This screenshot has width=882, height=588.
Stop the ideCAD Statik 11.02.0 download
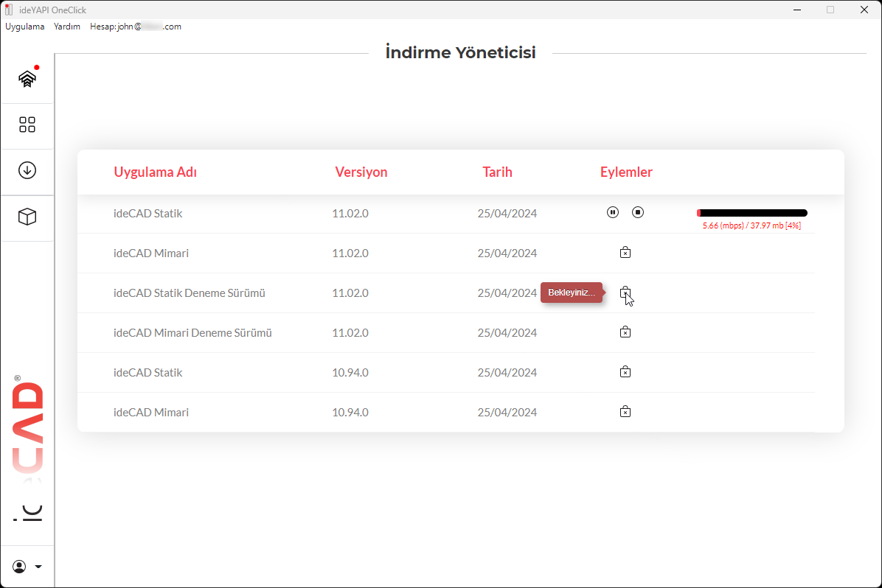tap(638, 212)
